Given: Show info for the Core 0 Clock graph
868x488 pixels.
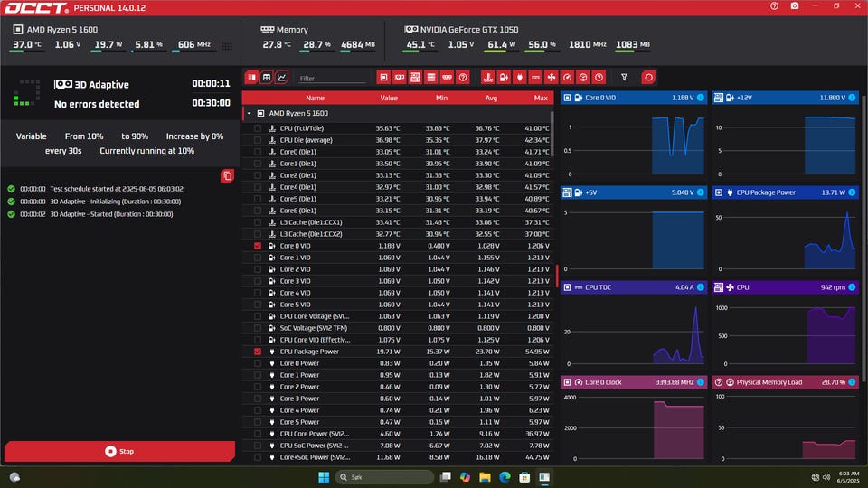Looking at the screenshot, I should [701, 382].
